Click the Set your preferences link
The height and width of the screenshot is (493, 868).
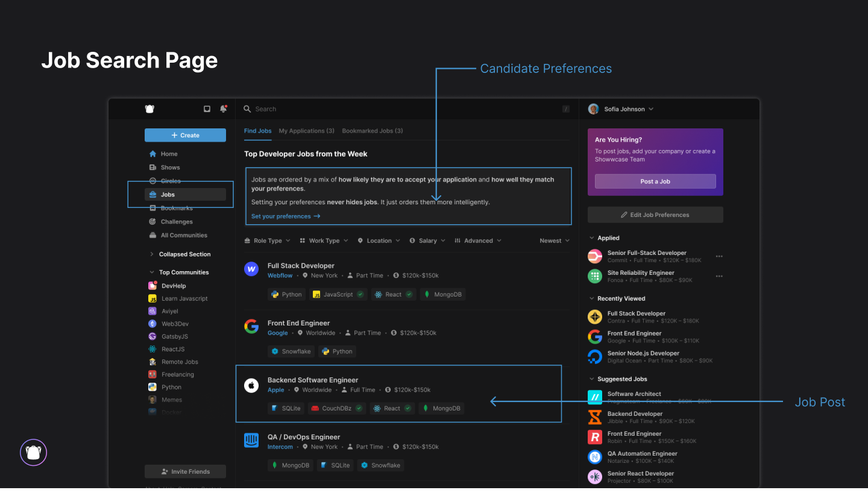[x=281, y=216]
